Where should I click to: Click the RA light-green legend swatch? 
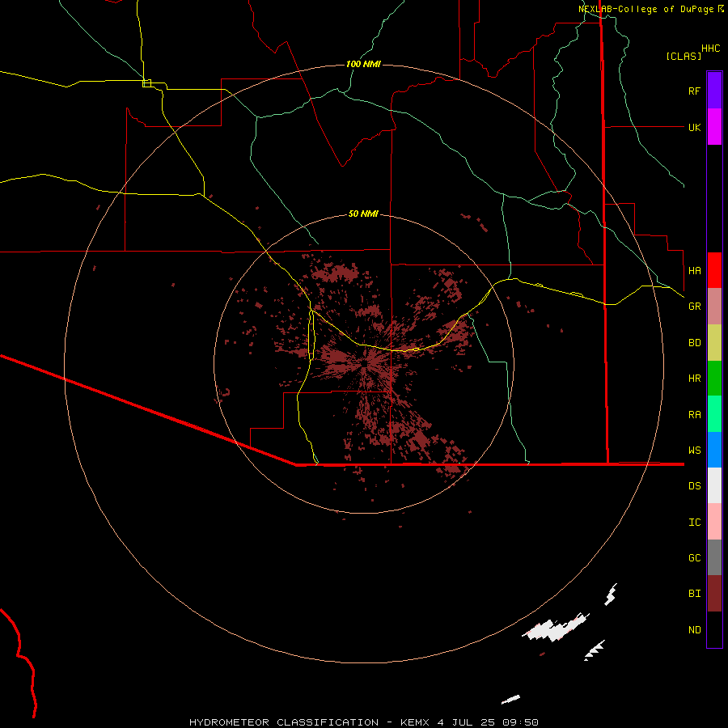tap(714, 414)
